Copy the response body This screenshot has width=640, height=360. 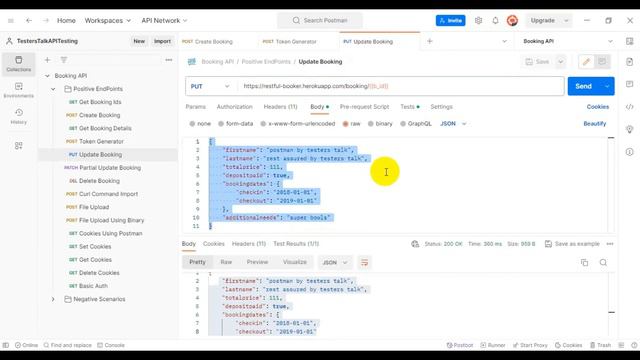584,262
